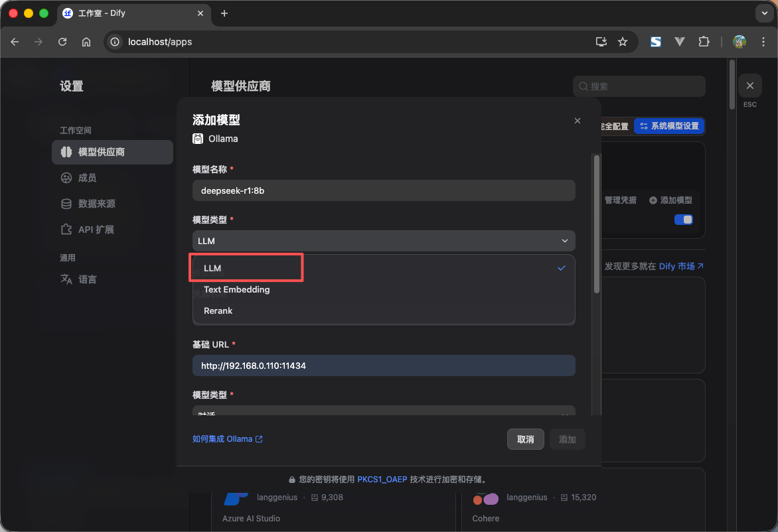
Task: Click 管理凭据 on the provider card
Action: (x=620, y=200)
